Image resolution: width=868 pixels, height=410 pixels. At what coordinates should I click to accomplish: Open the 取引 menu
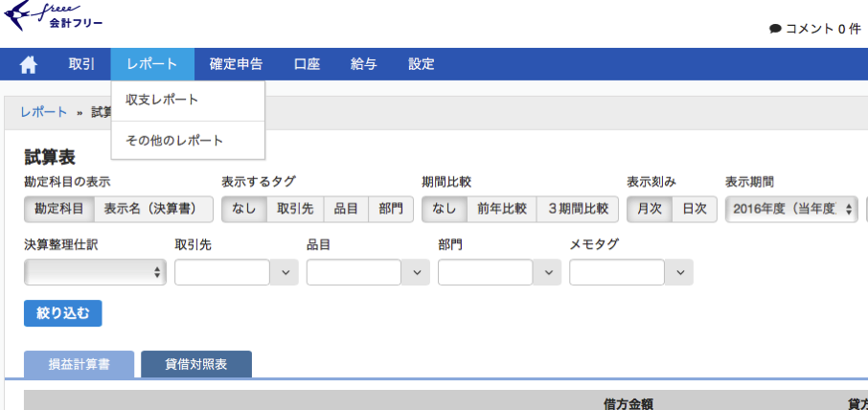click(82, 64)
